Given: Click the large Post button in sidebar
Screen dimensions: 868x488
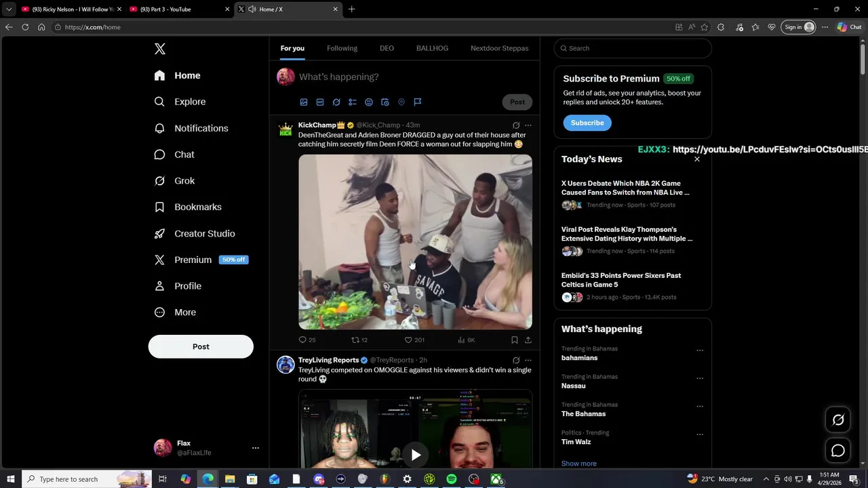Looking at the screenshot, I should 201,346.
